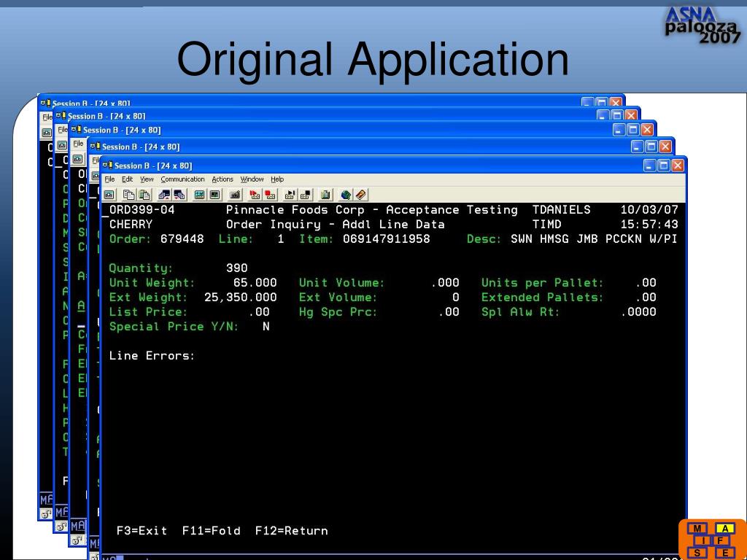The width and height of the screenshot is (747, 560).
Task: Open Display setup from the toolbar
Action: click(200, 195)
